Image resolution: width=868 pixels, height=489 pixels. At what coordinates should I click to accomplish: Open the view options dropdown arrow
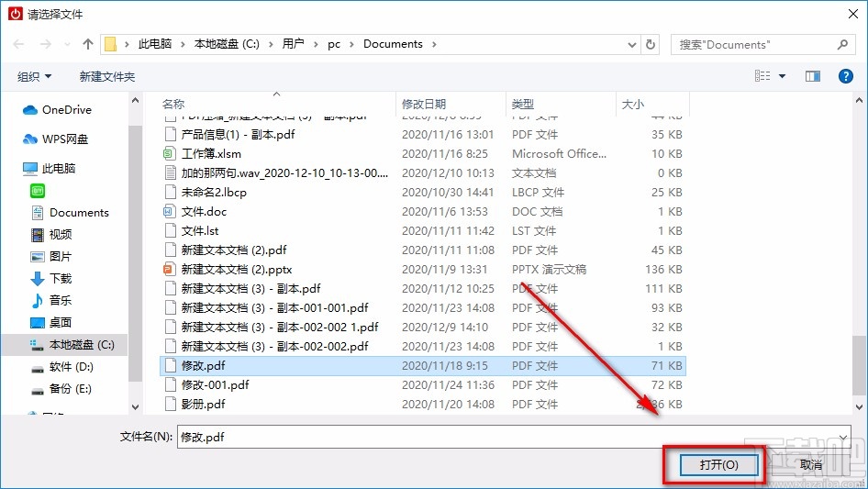pyautogui.click(x=782, y=76)
